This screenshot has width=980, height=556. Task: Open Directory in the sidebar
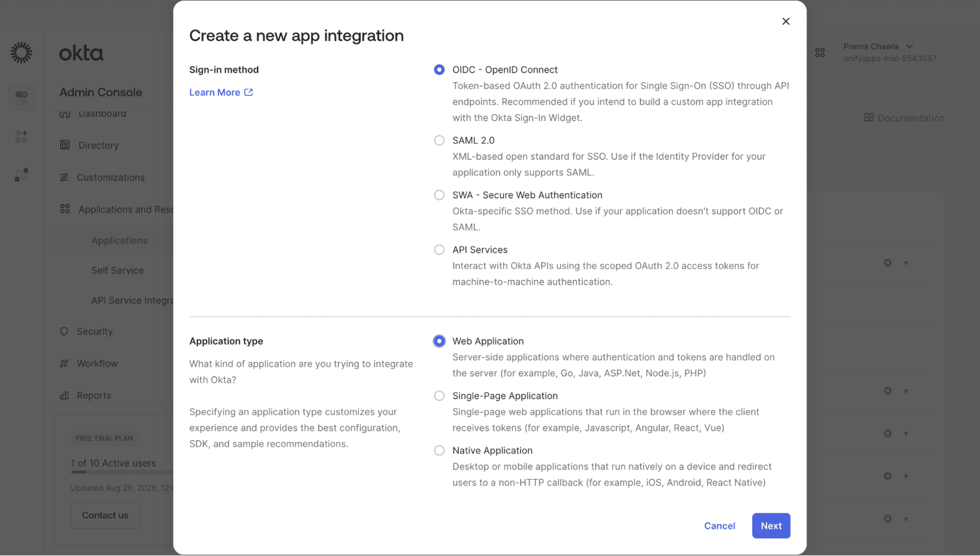(99, 146)
